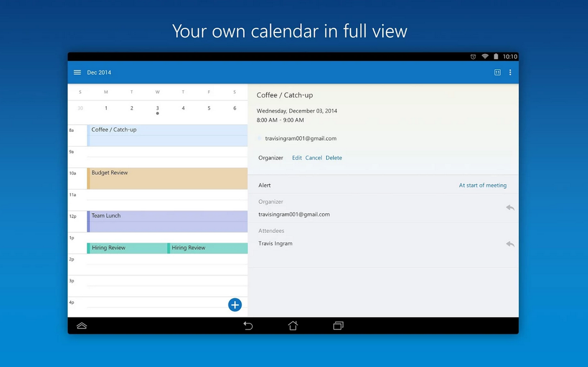Tap the add new event plus button
Image resolution: width=588 pixels, height=367 pixels.
(x=235, y=305)
